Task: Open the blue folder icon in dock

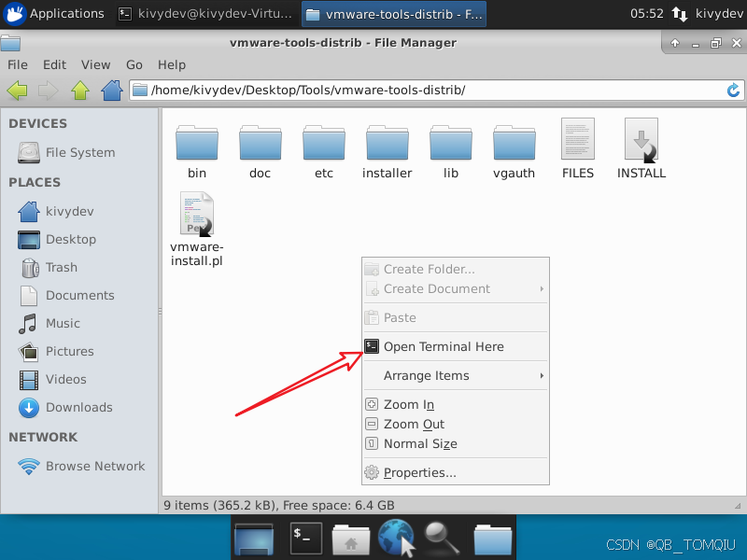Action: click(493, 539)
